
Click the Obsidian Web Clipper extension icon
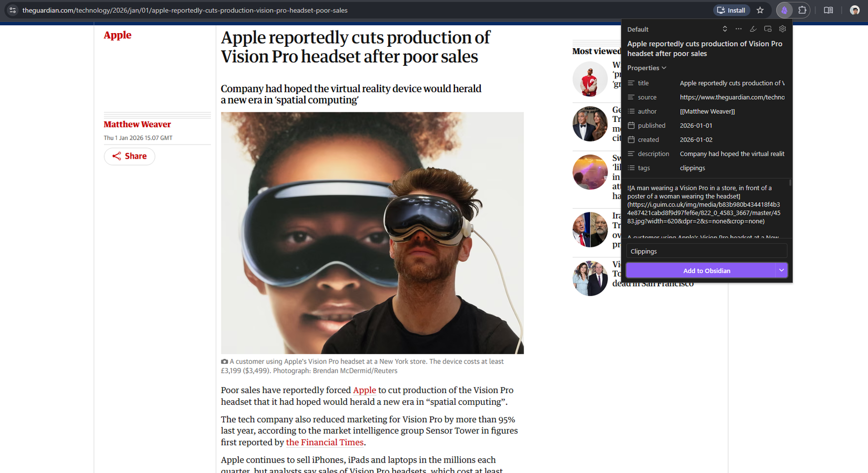(784, 11)
